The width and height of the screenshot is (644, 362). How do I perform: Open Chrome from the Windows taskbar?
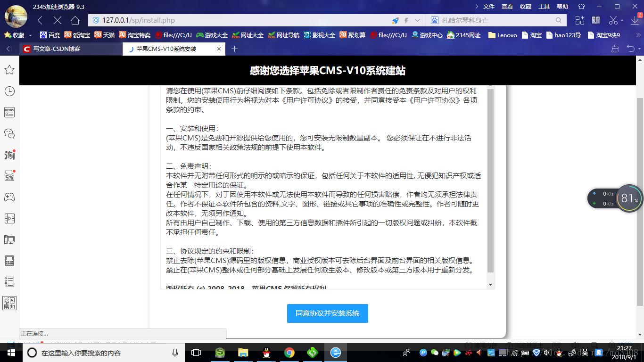click(289, 353)
